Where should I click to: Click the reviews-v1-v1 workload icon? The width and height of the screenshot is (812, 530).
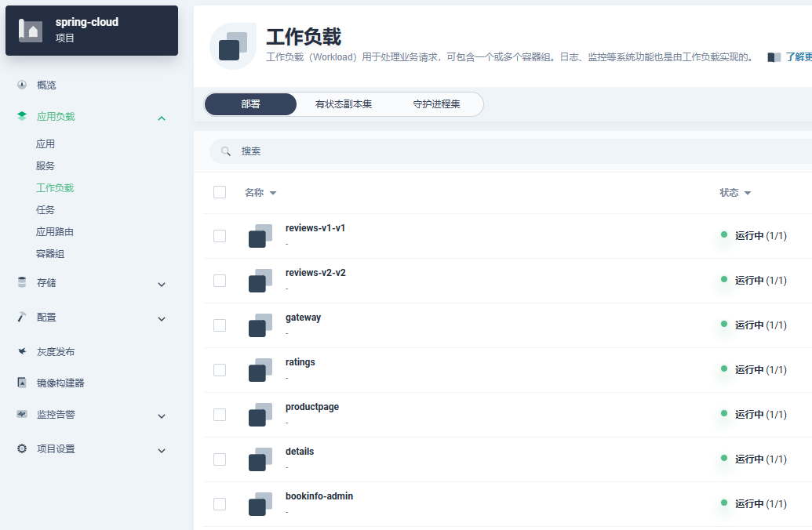[260, 236]
